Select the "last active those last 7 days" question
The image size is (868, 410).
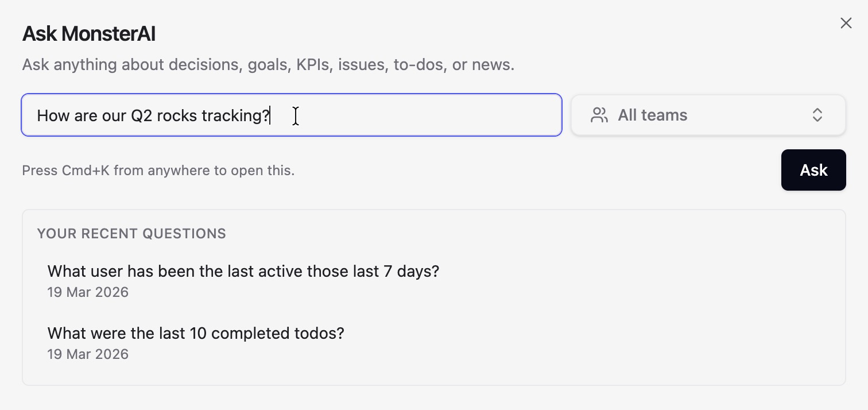click(x=243, y=271)
